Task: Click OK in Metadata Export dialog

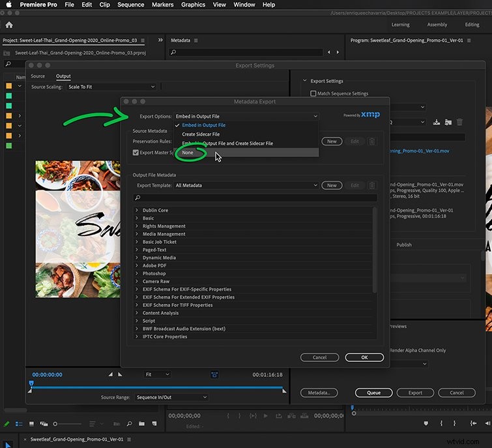Action: (x=364, y=357)
